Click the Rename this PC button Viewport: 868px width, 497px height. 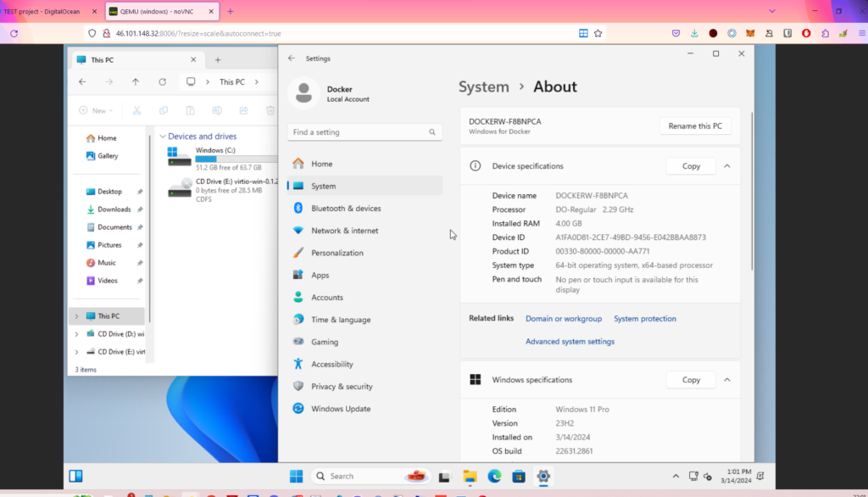pos(695,126)
